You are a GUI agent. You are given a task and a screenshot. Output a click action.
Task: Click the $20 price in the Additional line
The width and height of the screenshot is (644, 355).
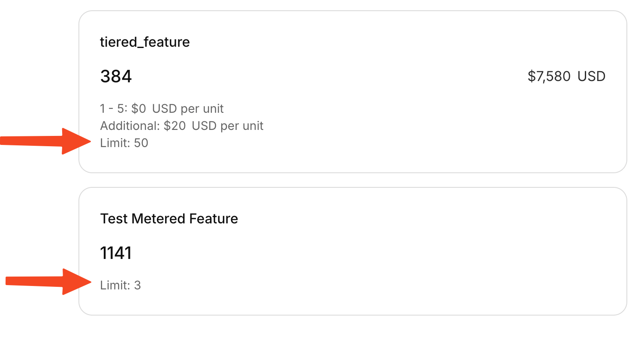(x=175, y=126)
